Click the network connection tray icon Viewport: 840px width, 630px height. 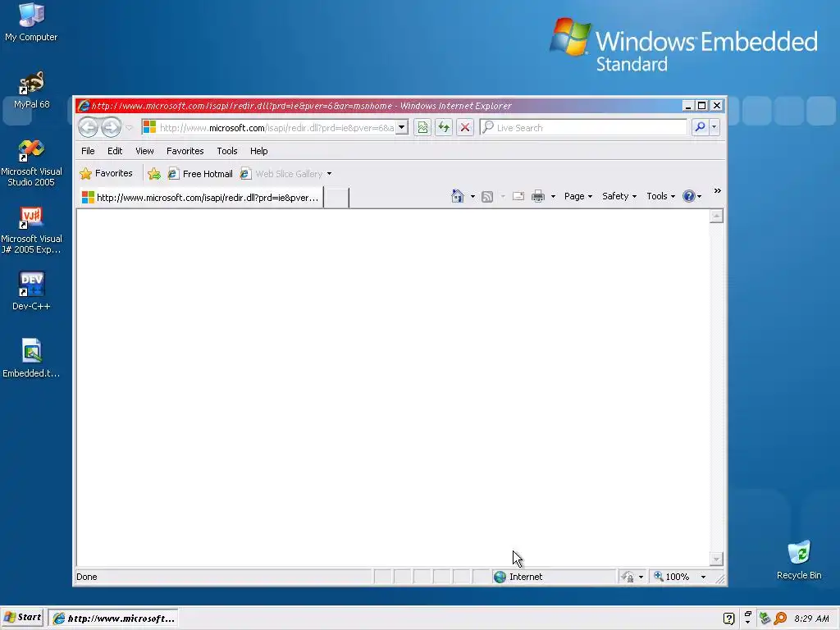[x=765, y=619]
